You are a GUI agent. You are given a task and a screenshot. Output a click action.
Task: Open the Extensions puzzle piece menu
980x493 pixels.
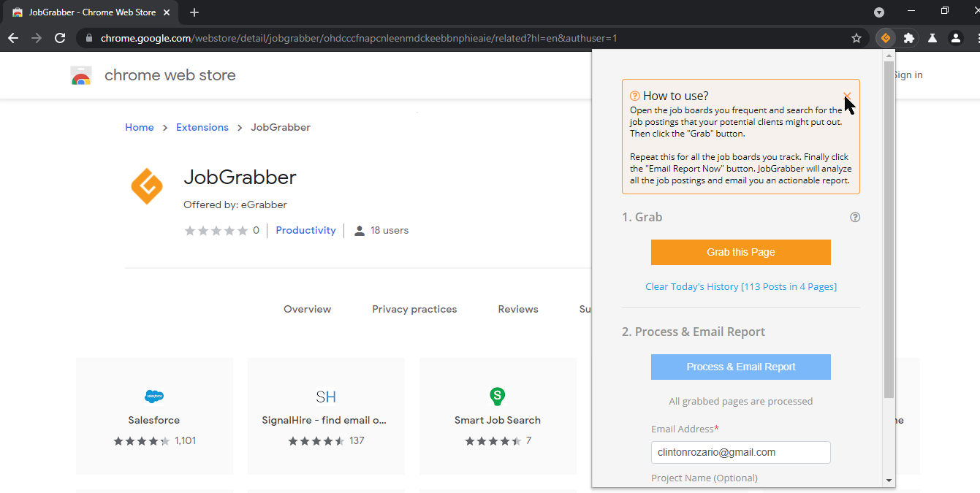tap(908, 38)
